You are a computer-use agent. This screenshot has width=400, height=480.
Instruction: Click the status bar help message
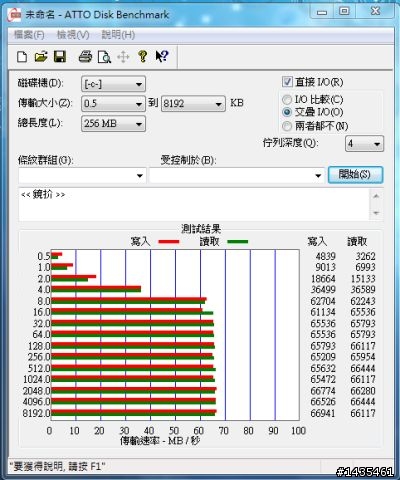(57, 466)
